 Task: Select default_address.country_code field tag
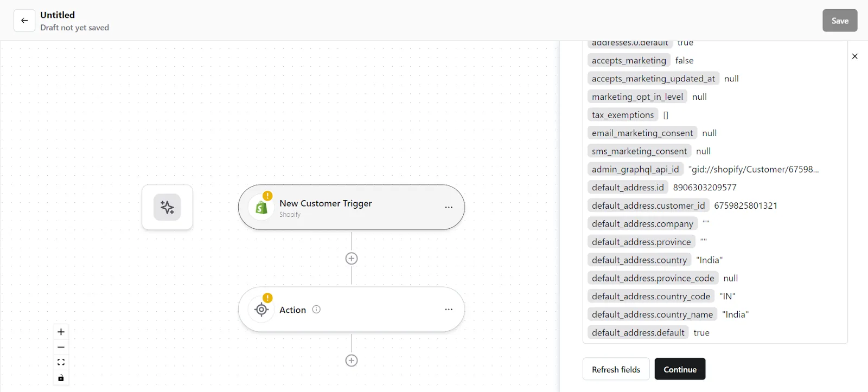coord(651,297)
